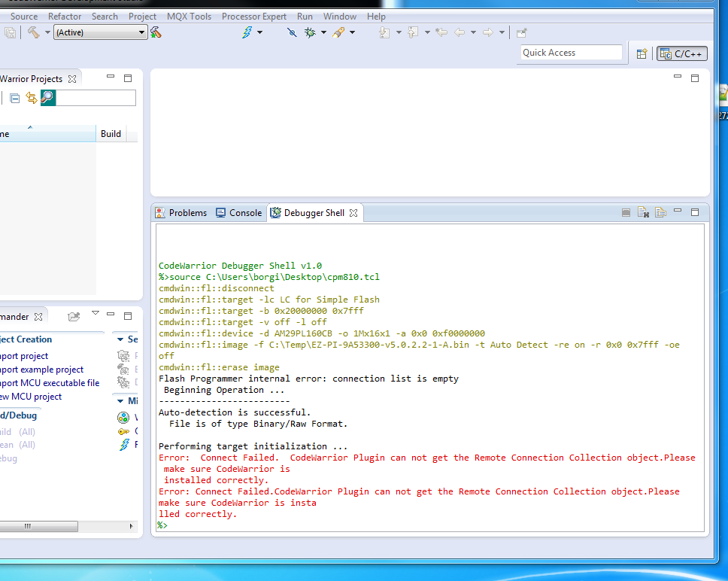Open the MQX Tools menu
728x581 pixels.
(x=189, y=16)
